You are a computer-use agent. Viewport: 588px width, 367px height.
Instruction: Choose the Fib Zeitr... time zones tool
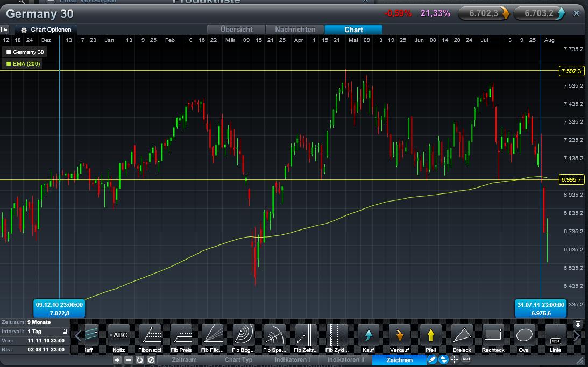click(x=306, y=339)
